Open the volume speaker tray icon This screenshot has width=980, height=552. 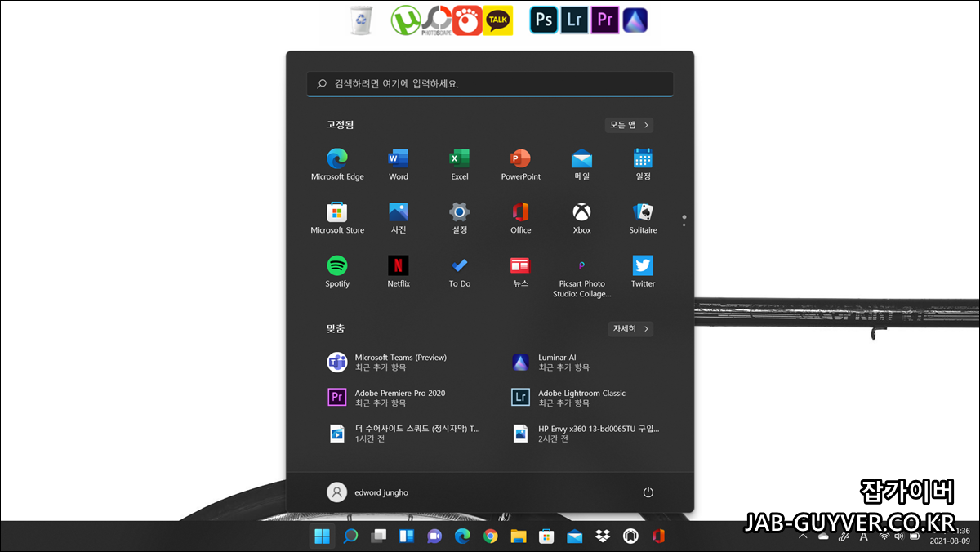(899, 536)
